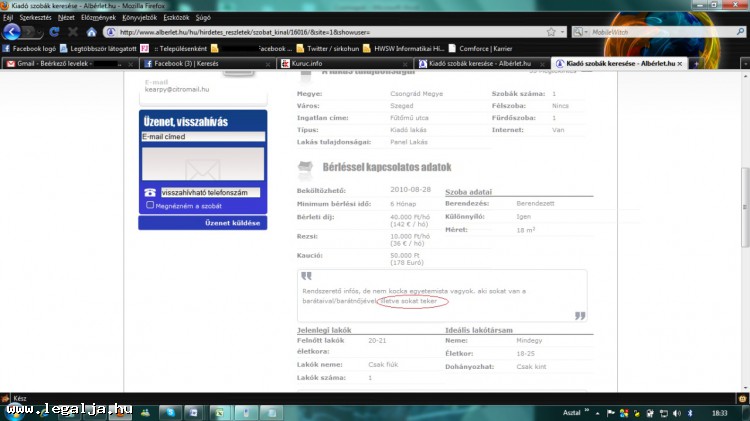Click the 'visszahívható telefonszám' input field
The height and width of the screenshot is (421, 750).
209,192
